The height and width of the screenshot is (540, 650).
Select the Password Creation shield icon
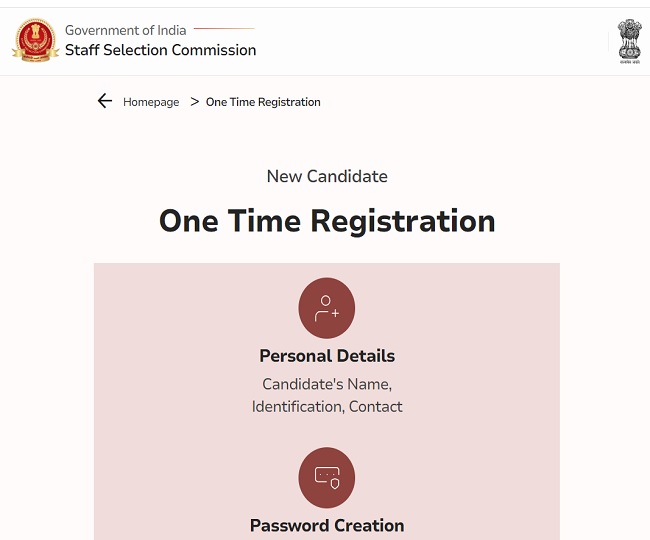pos(327,478)
